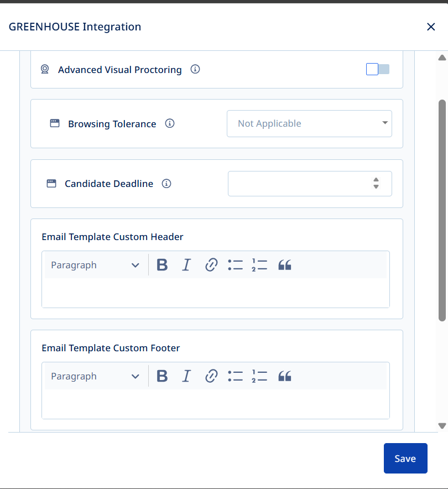448x489 pixels.
Task: Open the Paragraph style dropdown in the Custom Footer editor
Action: click(95, 376)
